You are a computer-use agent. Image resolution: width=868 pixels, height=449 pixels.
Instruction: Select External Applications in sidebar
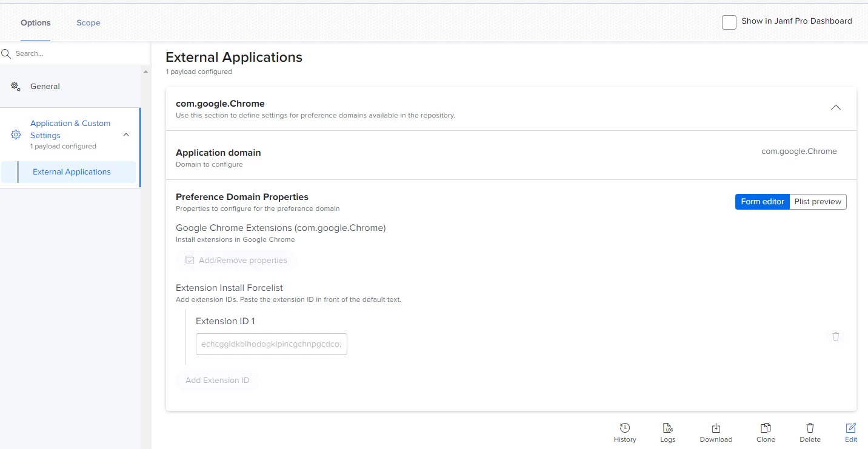(x=68, y=172)
